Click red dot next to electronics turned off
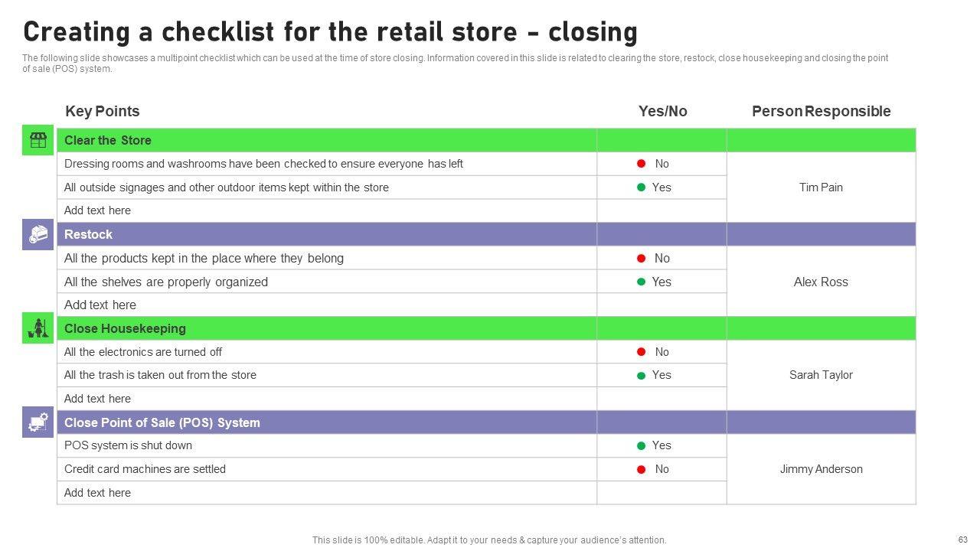This screenshot has width=980, height=551. pos(642,352)
